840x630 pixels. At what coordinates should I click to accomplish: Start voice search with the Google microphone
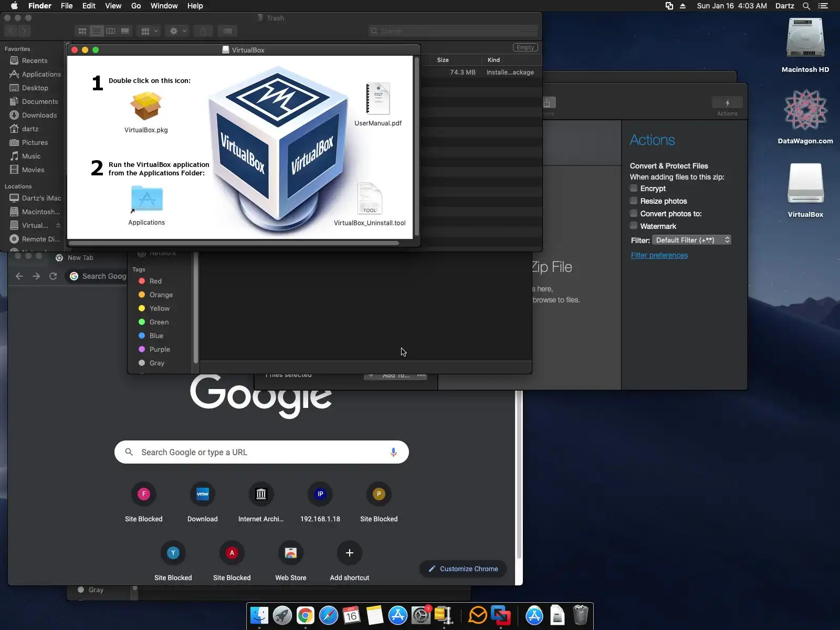pos(393,452)
